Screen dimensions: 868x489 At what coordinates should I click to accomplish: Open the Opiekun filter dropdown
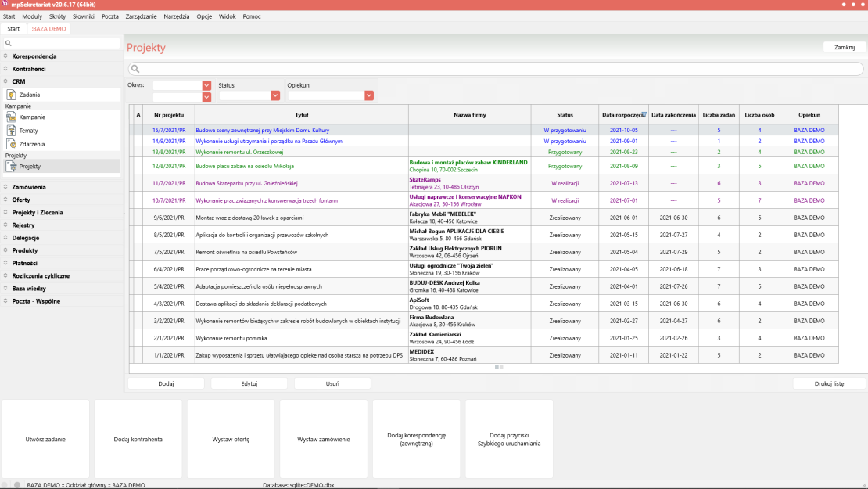click(x=369, y=95)
